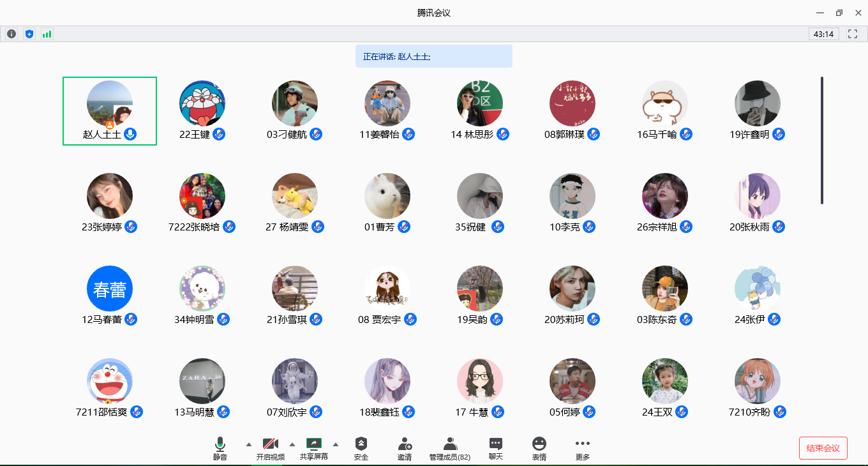868x466 pixels.
Task: Click the name label 7210齐盼
Action: click(750, 412)
